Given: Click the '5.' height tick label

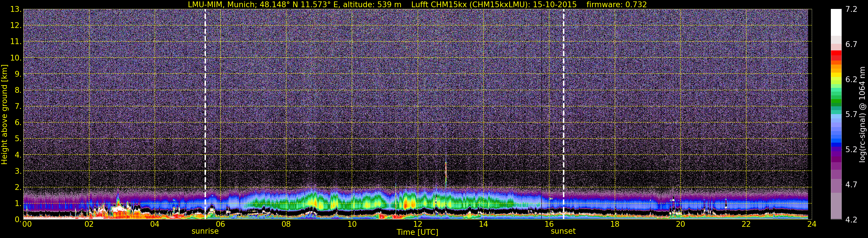Looking at the screenshot, I should point(18,139).
